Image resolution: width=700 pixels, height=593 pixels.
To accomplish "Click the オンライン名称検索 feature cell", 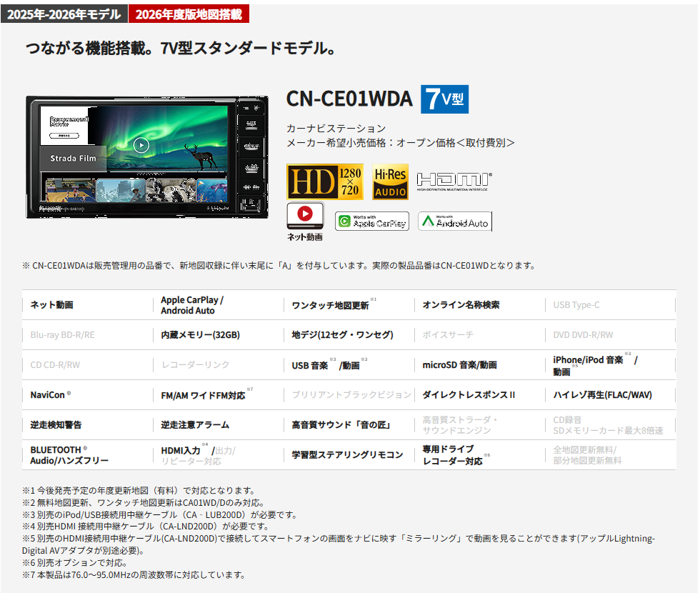I will tap(480, 305).
